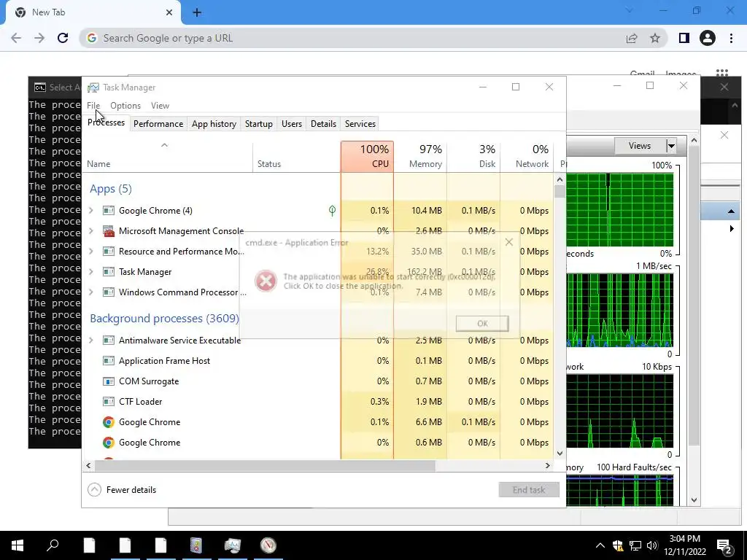Click the Chrome back arrow

[16, 38]
